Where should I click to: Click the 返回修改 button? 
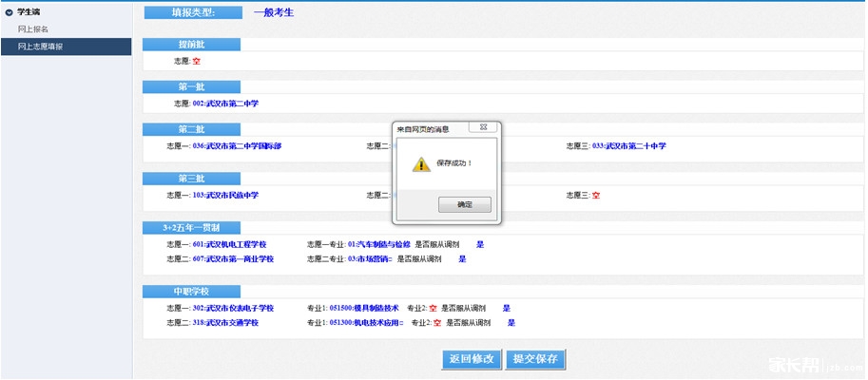coord(472,359)
